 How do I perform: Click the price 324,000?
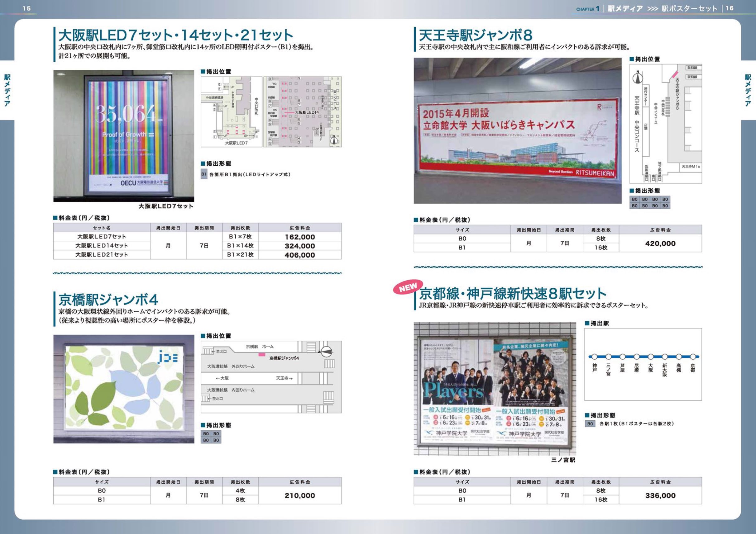pos(300,246)
